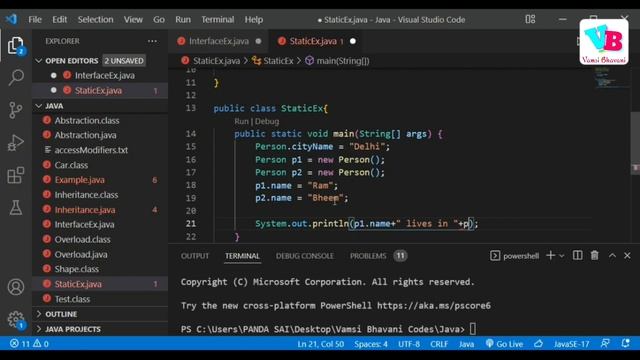
Task: Open the Manage settings gear
Action: click(x=16, y=320)
